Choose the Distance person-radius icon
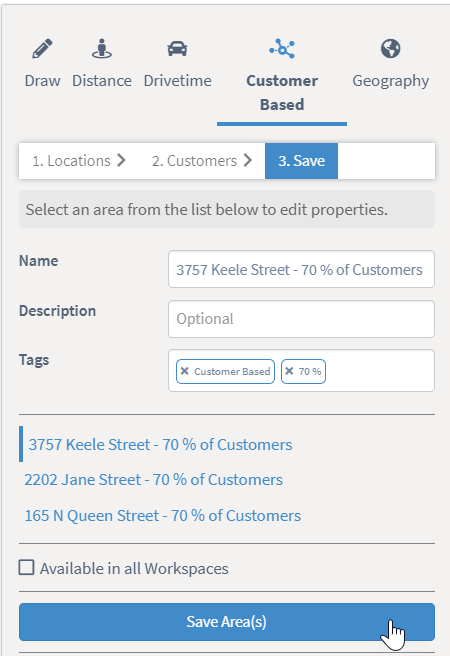This screenshot has height=656, width=450. 102,49
